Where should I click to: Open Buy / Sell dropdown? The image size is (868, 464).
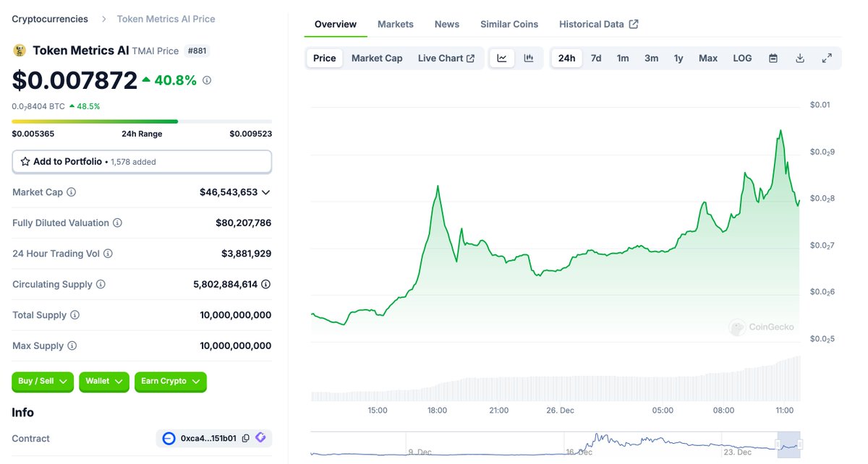point(43,382)
